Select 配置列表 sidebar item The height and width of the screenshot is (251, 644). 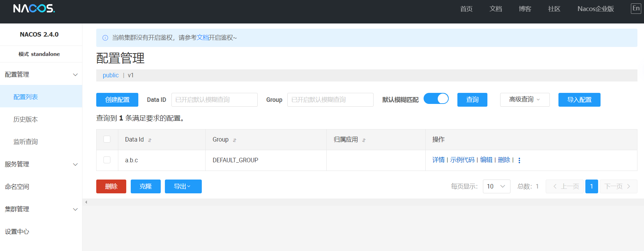41,97
